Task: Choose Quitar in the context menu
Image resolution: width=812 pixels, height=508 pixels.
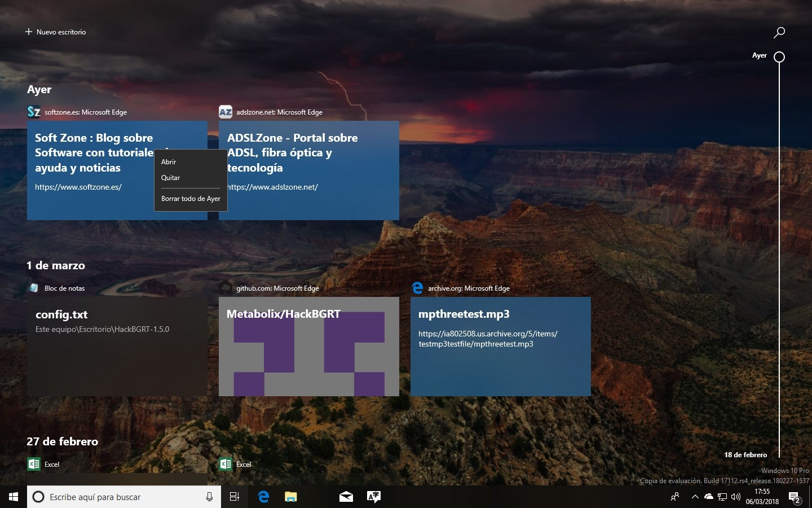Action: click(191, 178)
